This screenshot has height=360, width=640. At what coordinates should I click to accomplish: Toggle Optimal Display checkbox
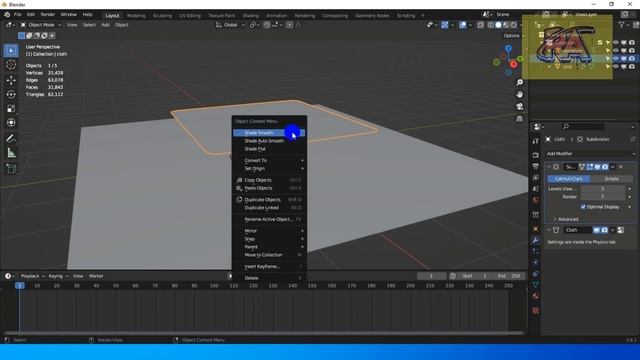[583, 207]
